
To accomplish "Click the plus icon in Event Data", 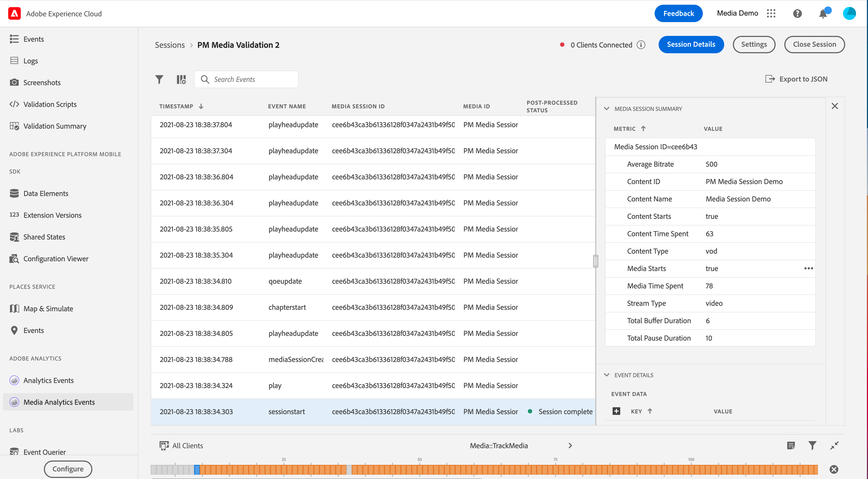I will (616, 411).
